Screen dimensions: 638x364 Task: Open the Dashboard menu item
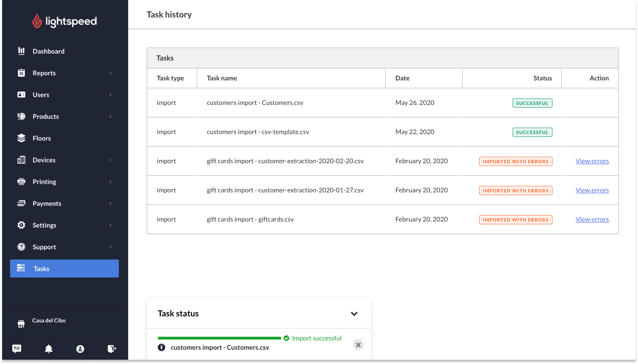[x=64, y=51]
